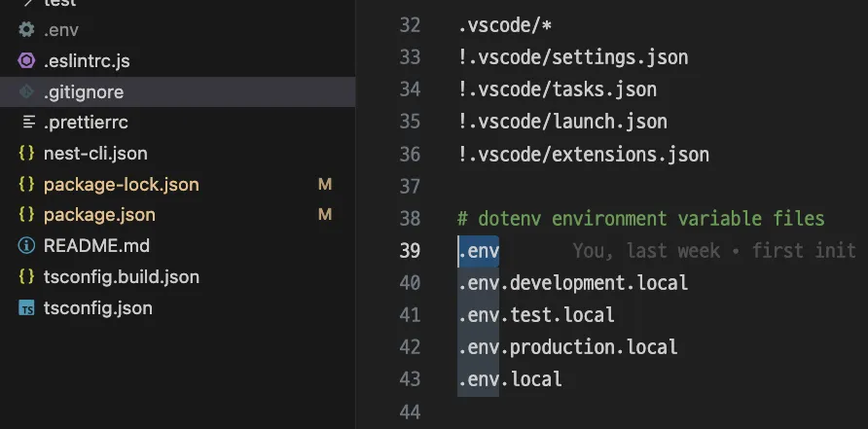Click the lines icon beside .prettierrc

[26, 123]
